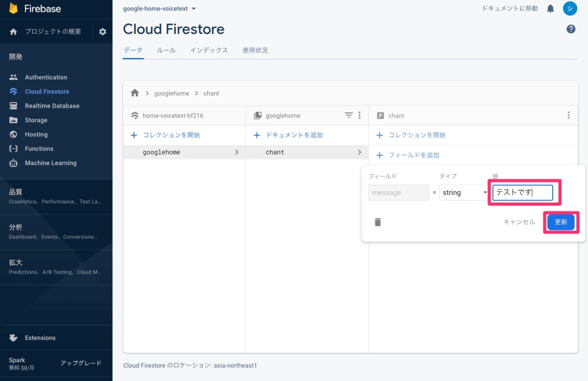Switch to ルール tab
This screenshot has width=588, height=381.
166,50
